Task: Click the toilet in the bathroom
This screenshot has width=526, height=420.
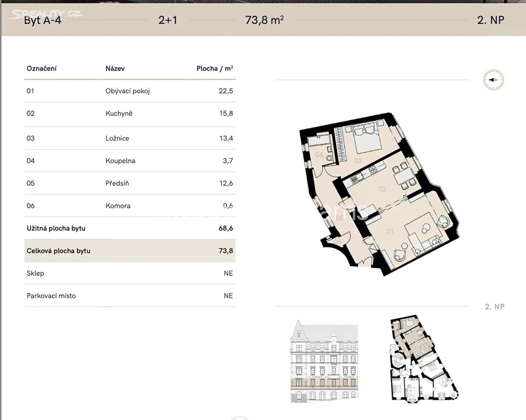Action: 331,158
